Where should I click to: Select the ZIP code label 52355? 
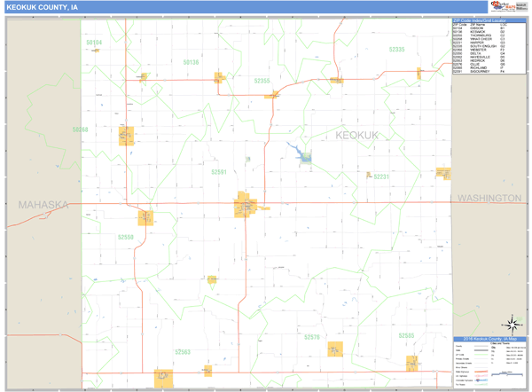[x=262, y=81]
